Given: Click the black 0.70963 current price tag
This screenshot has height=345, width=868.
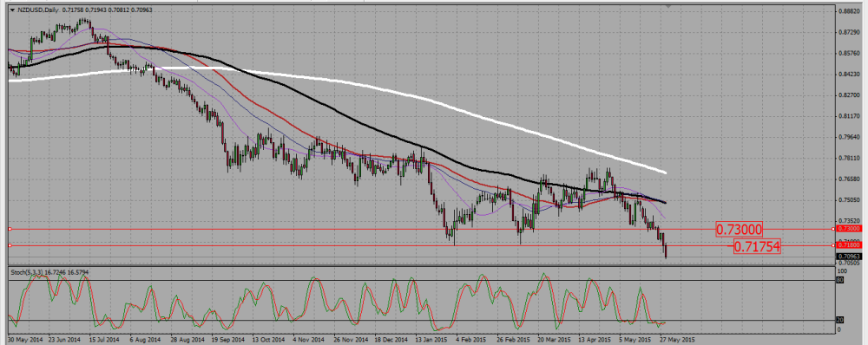Looking at the screenshot, I should tap(849, 257).
